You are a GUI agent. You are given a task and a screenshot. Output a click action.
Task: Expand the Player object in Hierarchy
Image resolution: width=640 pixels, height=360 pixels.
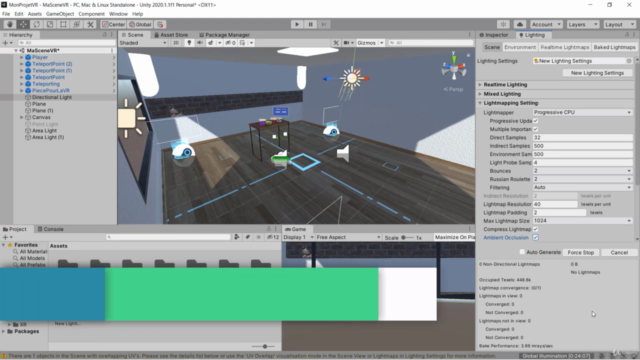(x=22, y=58)
